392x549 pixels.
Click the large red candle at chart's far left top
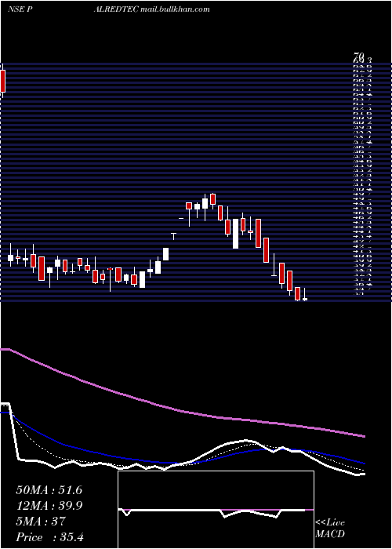3,82
